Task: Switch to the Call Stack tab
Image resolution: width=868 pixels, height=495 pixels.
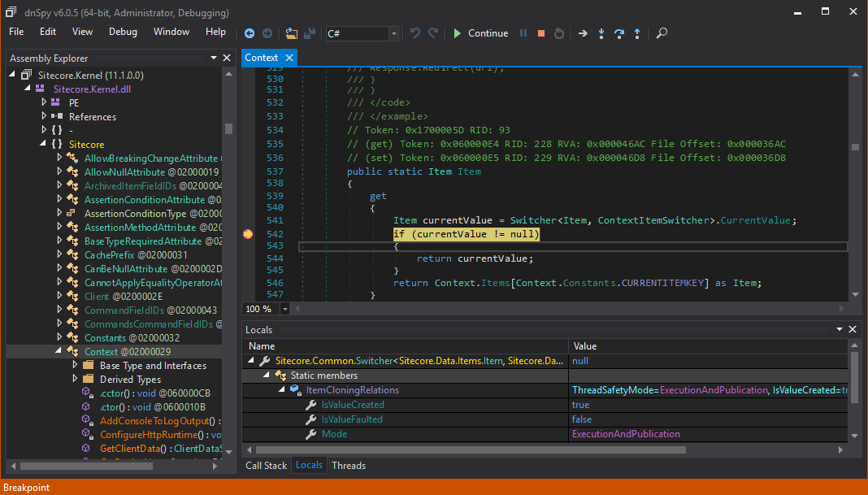Action: (267, 466)
